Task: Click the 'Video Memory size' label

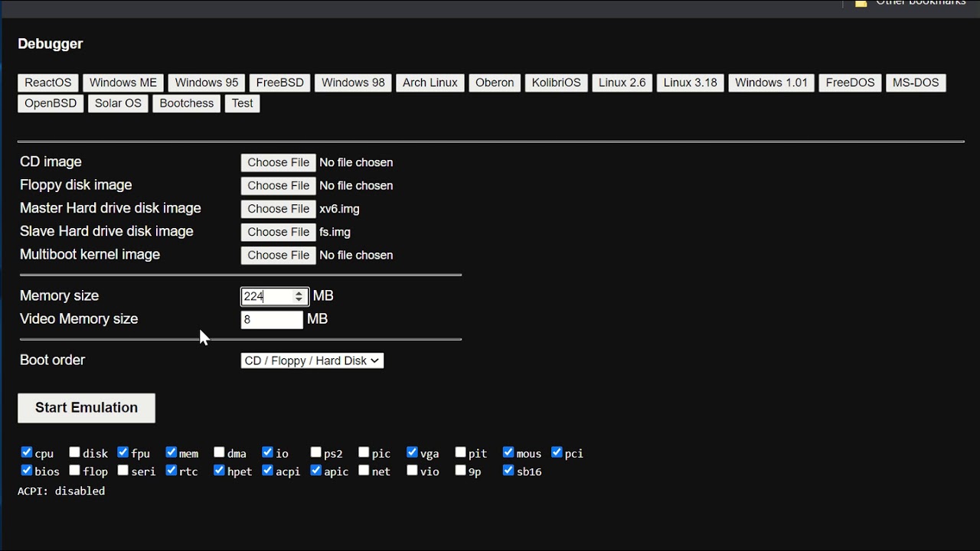Action: pyautogui.click(x=79, y=319)
